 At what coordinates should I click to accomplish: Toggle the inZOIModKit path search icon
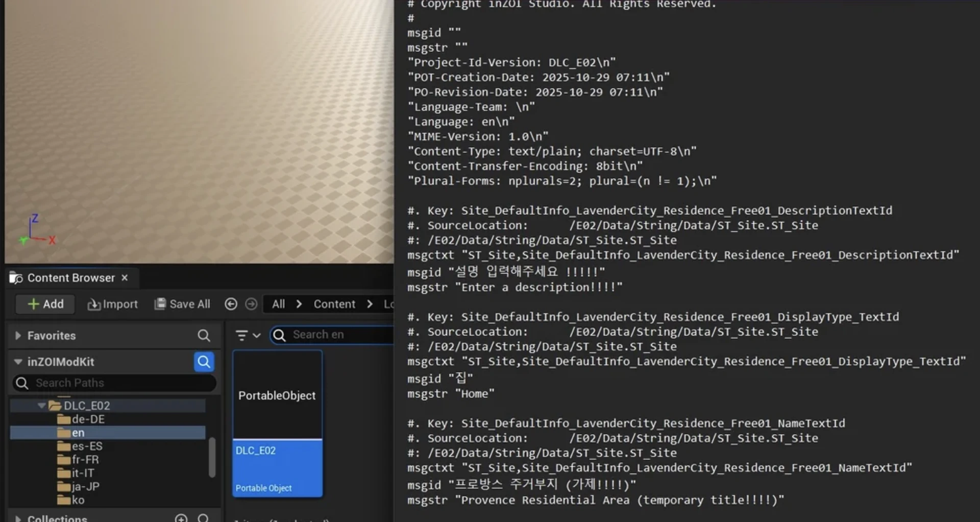(x=204, y=362)
